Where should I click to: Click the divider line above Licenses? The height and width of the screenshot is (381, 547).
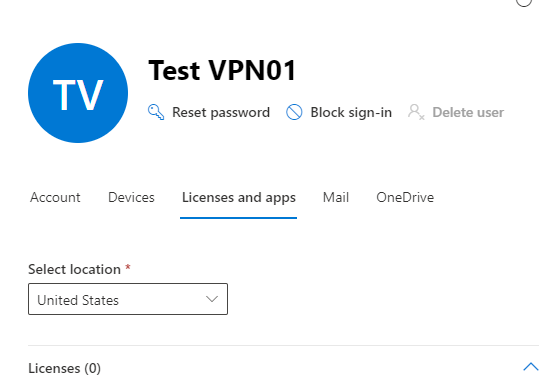[283, 345]
